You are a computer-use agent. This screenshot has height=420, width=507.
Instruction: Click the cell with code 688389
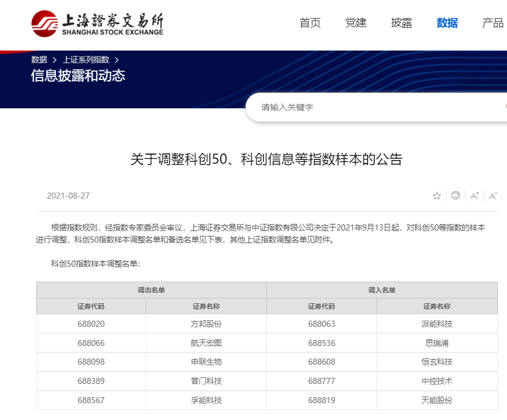tap(91, 381)
